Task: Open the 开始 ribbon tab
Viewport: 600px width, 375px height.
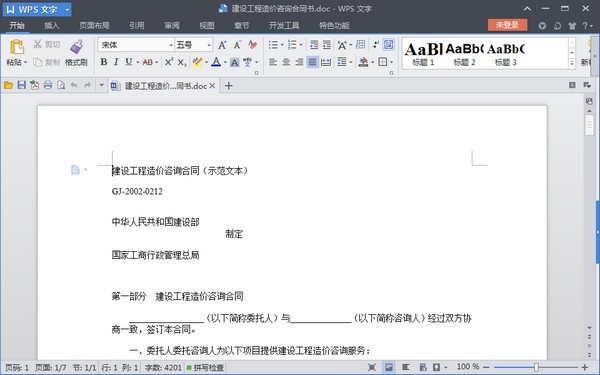Action: [x=17, y=26]
